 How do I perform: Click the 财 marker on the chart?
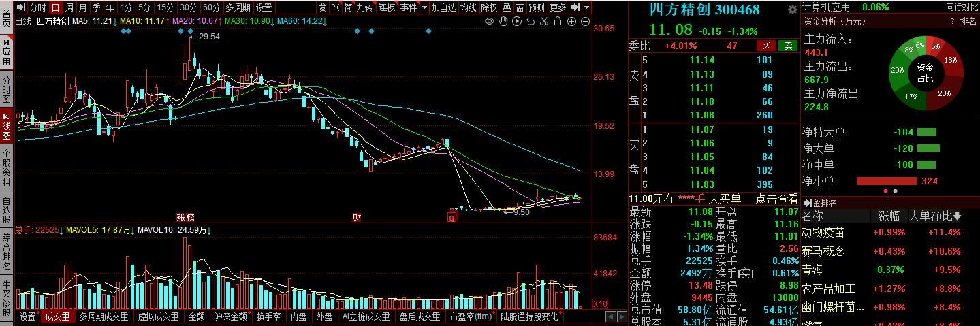point(356,218)
